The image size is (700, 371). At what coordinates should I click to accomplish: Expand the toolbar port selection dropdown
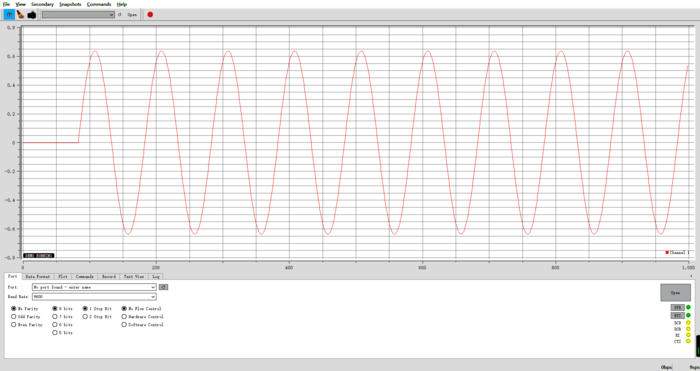(78, 15)
